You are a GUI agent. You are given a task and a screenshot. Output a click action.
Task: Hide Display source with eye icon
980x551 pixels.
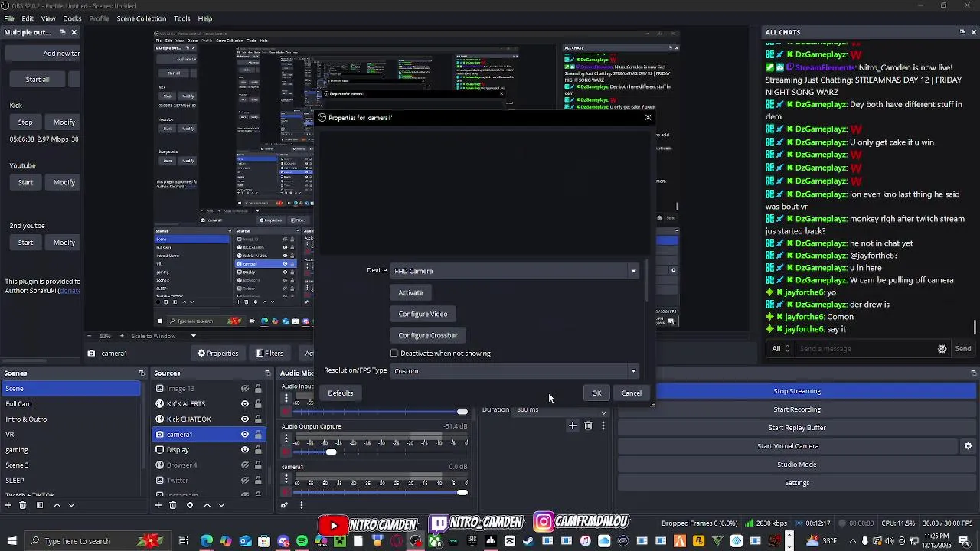(245, 449)
